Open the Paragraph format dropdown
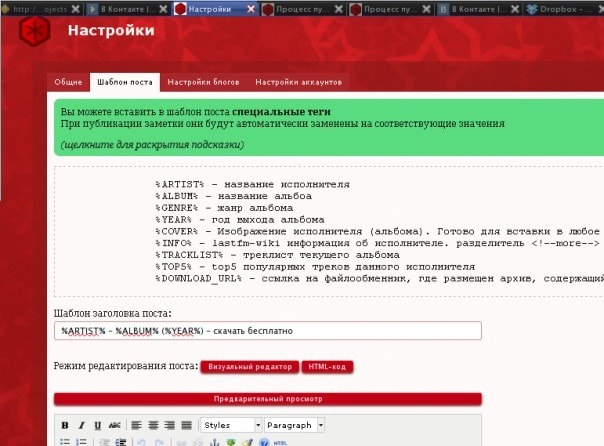This screenshot has width=604, height=446. pyautogui.click(x=295, y=425)
